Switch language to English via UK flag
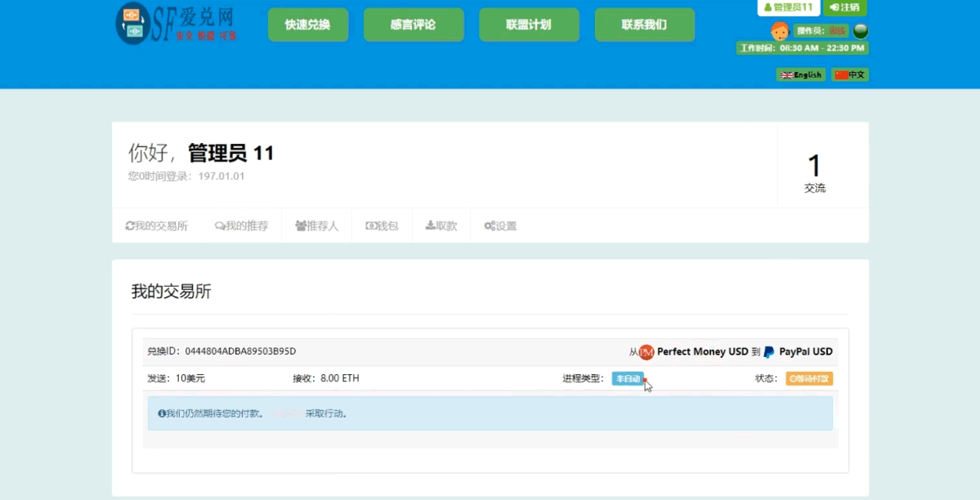Viewport: 980px width, 500px height. (800, 74)
